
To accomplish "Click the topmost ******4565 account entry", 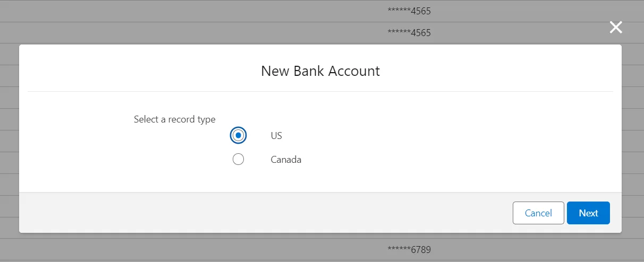I will pyautogui.click(x=409, y=11).
